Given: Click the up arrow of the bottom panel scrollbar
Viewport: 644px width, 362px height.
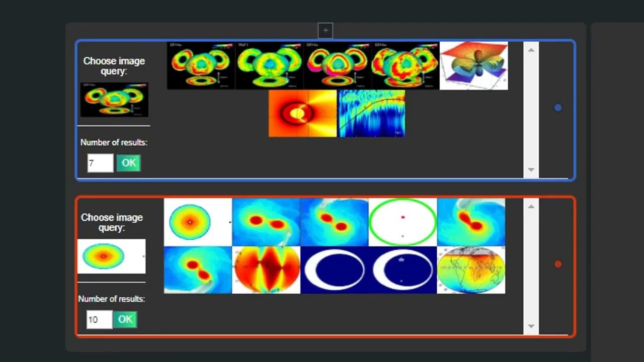Looking at the screenshot, I should pos(531,206).
